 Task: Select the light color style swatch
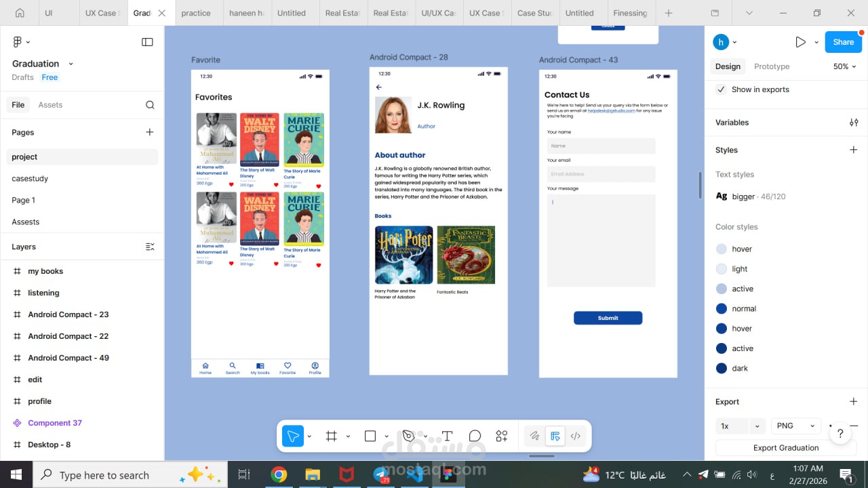point(722,269)
